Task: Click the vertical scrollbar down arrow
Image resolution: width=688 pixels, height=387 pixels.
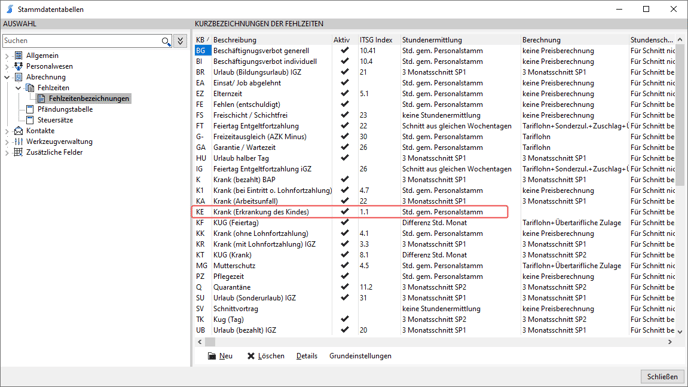Action: point(680,332)
